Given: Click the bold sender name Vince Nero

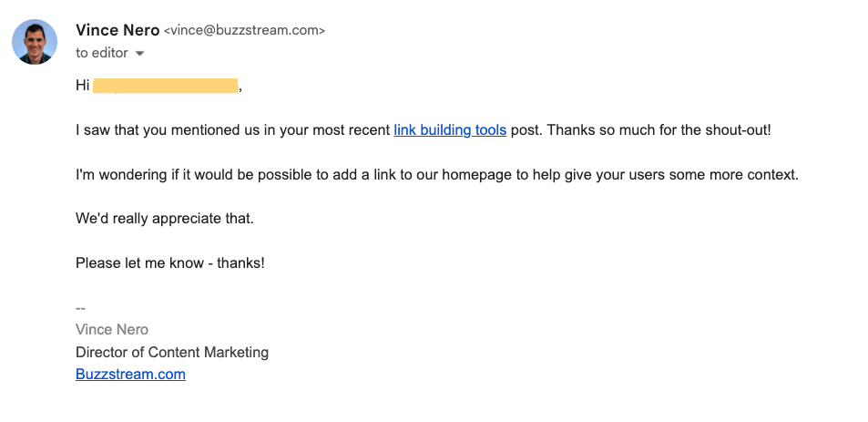Looking at the screenshot, I should click(x=117, y=30).
